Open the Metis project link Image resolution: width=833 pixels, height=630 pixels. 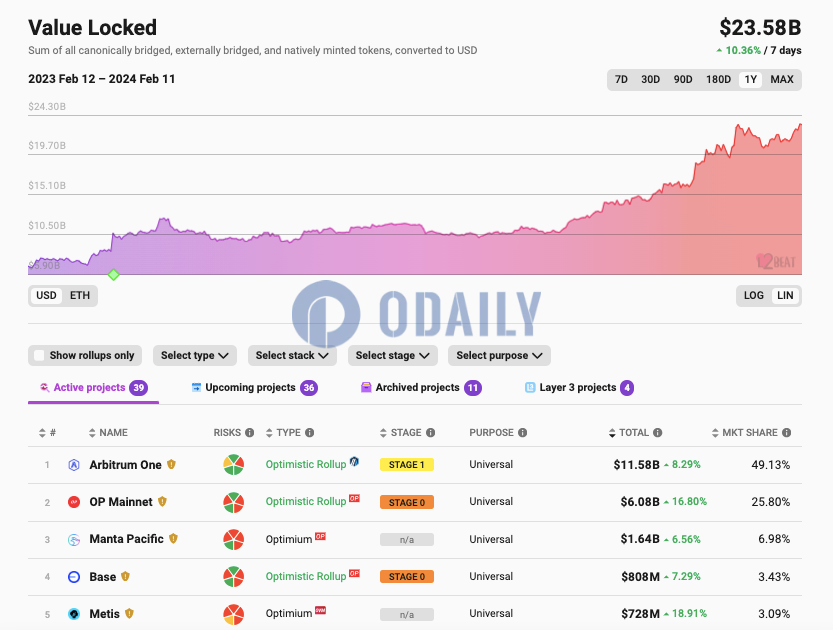point(104,614)
